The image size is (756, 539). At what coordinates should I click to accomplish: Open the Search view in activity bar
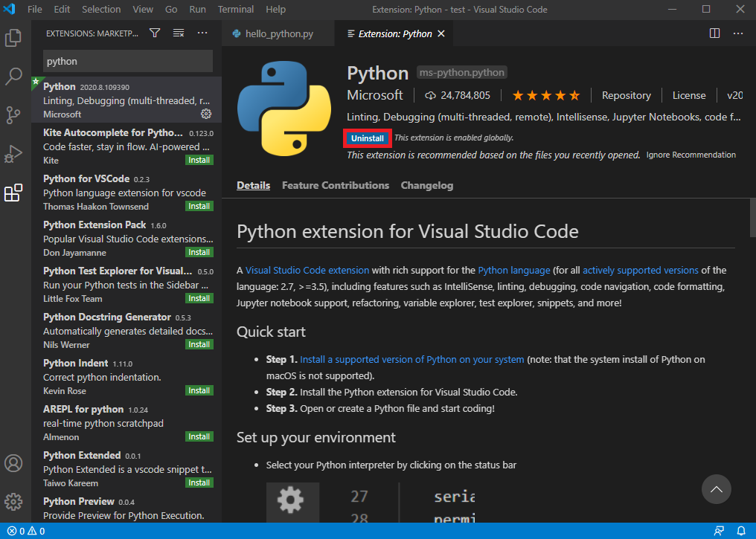click(x=13, y=77)
